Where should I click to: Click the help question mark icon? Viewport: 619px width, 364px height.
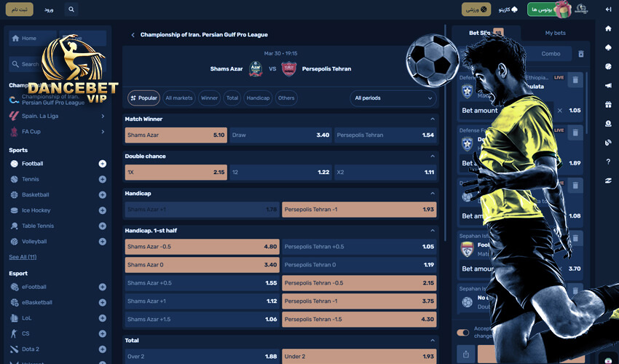coord(608,162)
